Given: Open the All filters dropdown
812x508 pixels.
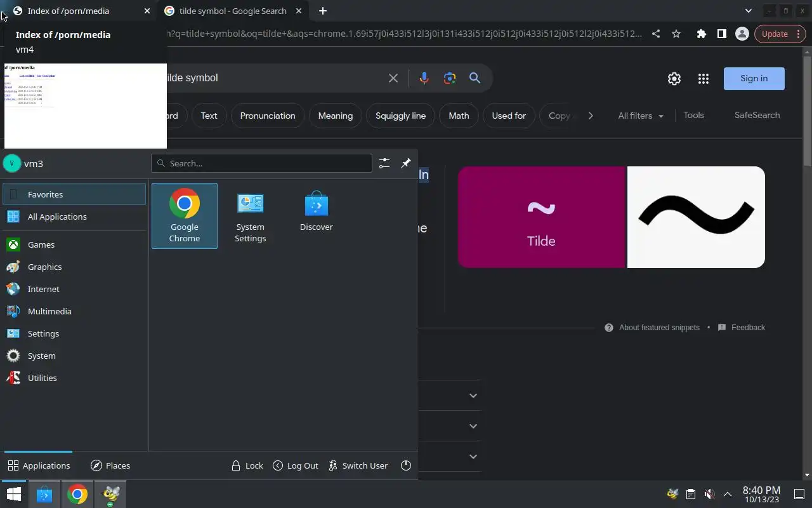Looking at the screenshot, I should click(x=641, y=116).
